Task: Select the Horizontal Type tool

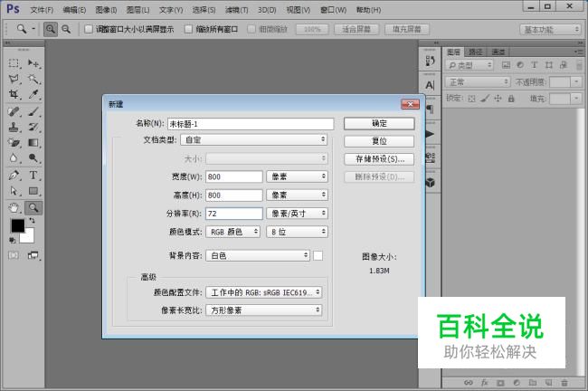Action: (x=33, y=175)
